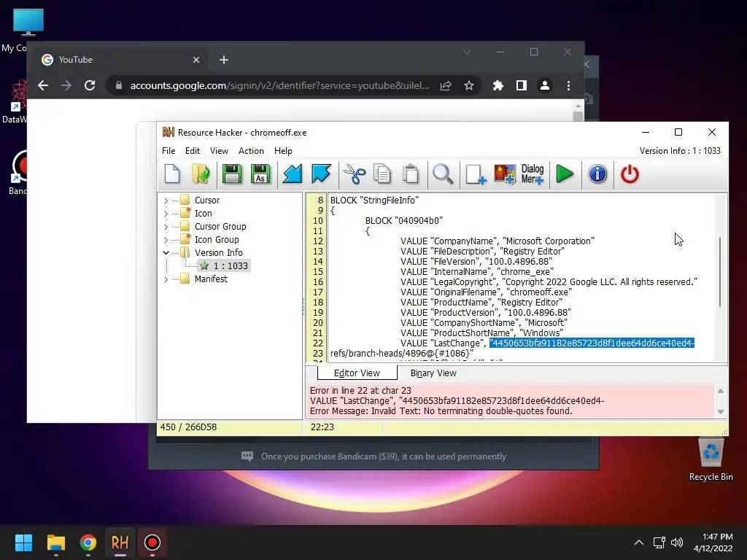Click the Share this page icon in Chrome
Viewport: 747px width, 560px height.
pos(446,86)
